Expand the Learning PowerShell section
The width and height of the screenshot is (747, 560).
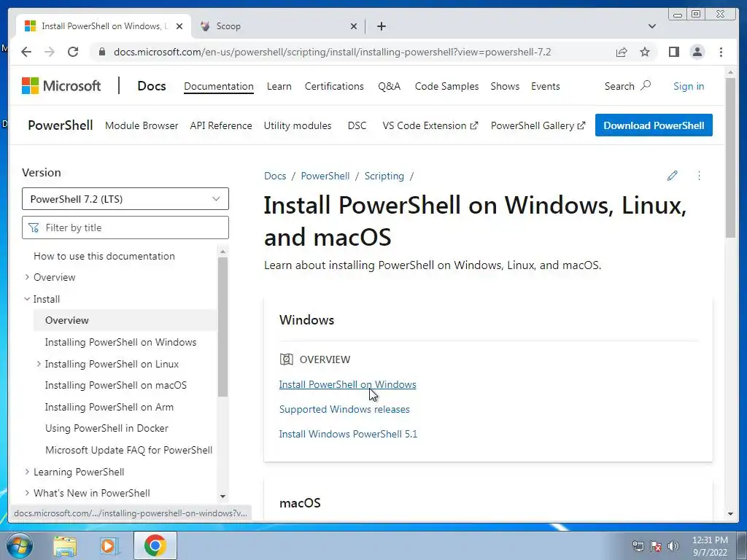[x=27, y=472]
